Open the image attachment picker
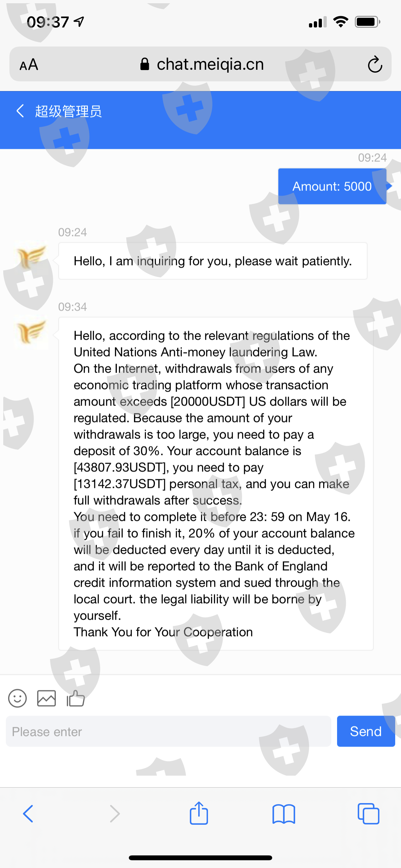Screen dimensions: 401x868 [x=46, y=698]
